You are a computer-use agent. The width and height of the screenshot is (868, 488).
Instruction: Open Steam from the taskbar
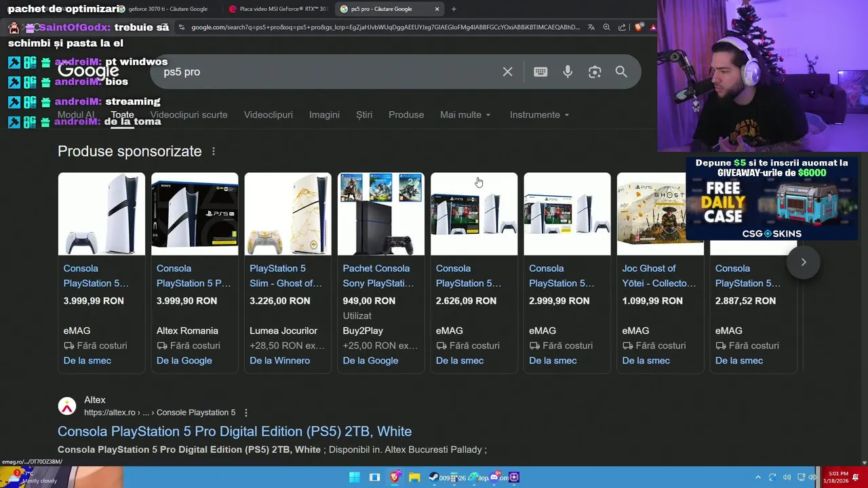(434, 477)
